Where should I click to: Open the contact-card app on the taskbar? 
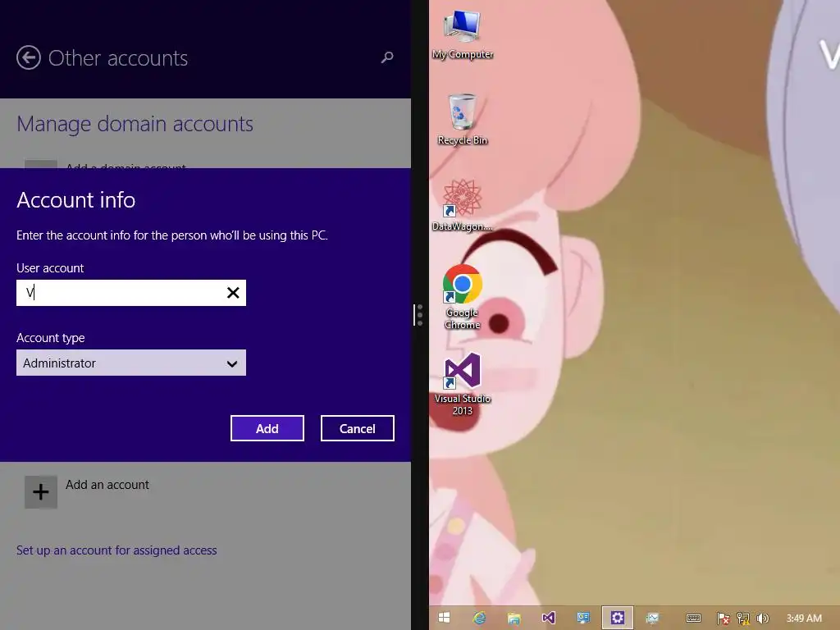pos(583,618)
